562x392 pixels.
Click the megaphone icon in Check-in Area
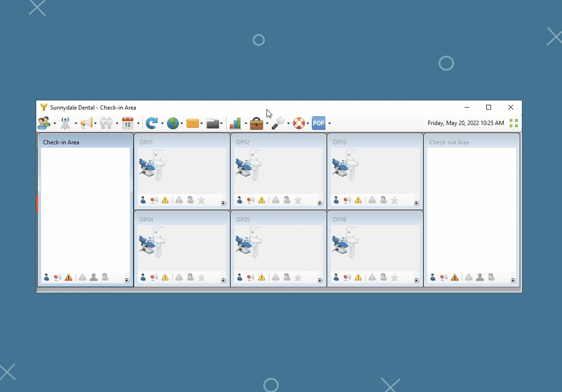57,277
